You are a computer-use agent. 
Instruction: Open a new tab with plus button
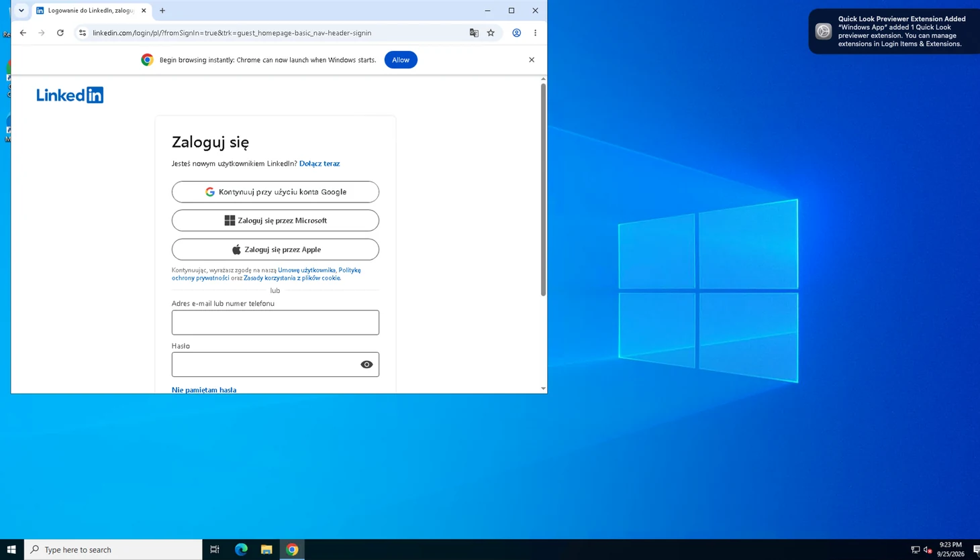pos(162,11)
